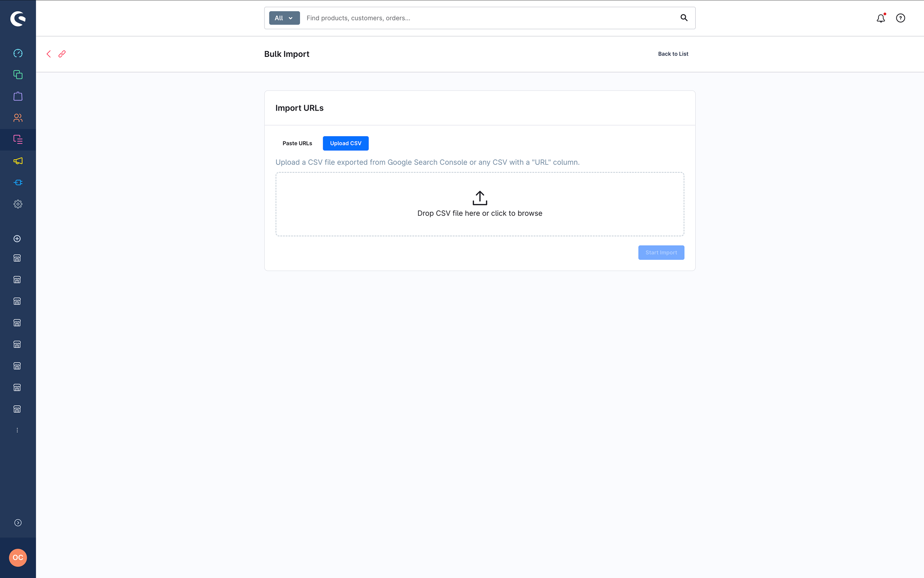The width and height of the screenshot is (924, 578).
Task: Expand the sidebar with the circled arrow
Action: (18, 523)
